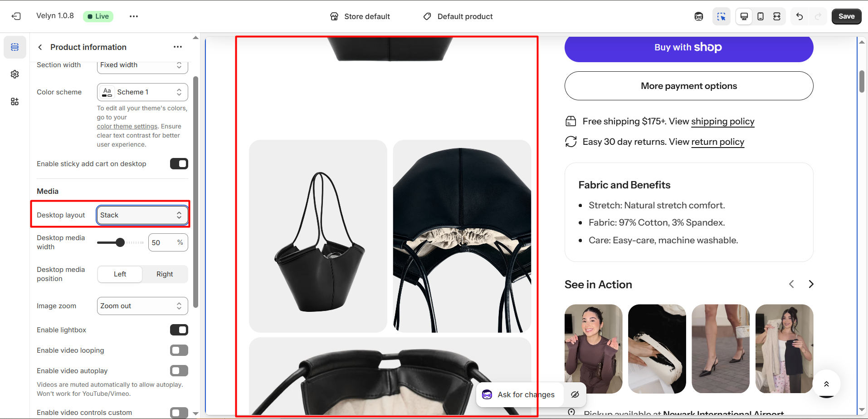868x419 pixels.
Task: Click the exit editor icon
Action: (16, 16)
